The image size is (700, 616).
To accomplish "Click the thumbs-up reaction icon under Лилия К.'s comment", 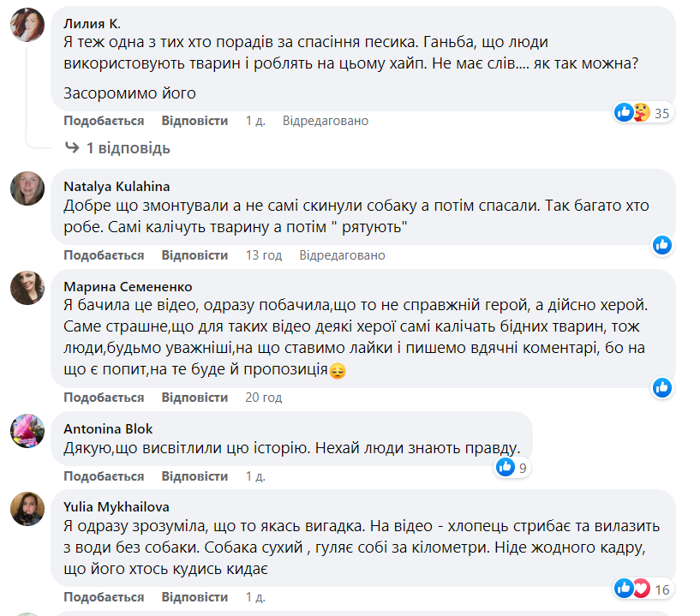I will 624,112.
